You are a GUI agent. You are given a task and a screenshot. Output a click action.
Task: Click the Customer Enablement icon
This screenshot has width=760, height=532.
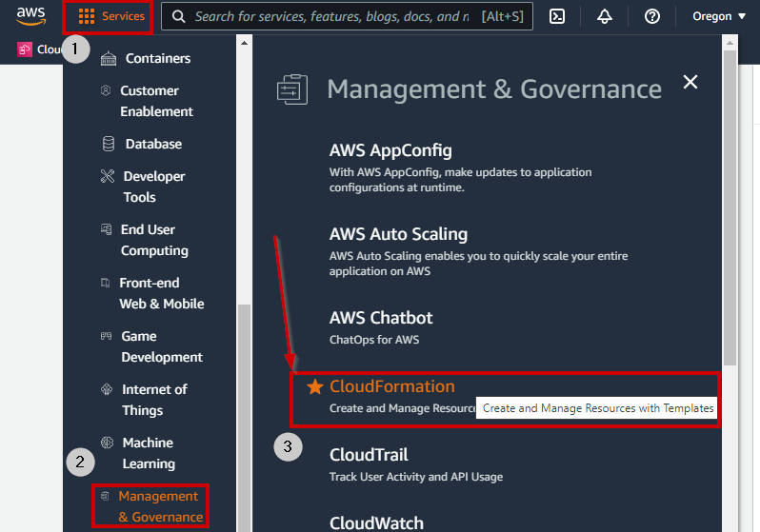pyautogui.click(x=106, y=90)
